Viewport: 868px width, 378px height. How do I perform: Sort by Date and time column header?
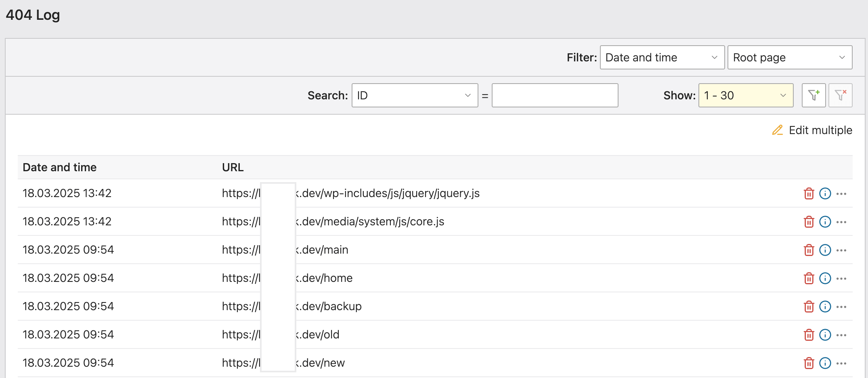tap(59, 167)
